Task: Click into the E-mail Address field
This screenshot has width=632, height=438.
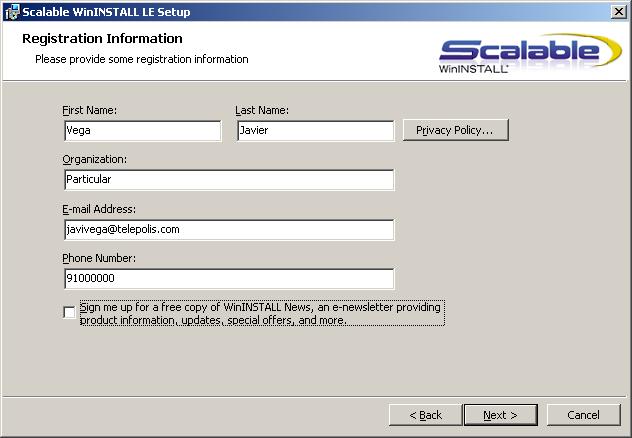Action: [228, 230]
